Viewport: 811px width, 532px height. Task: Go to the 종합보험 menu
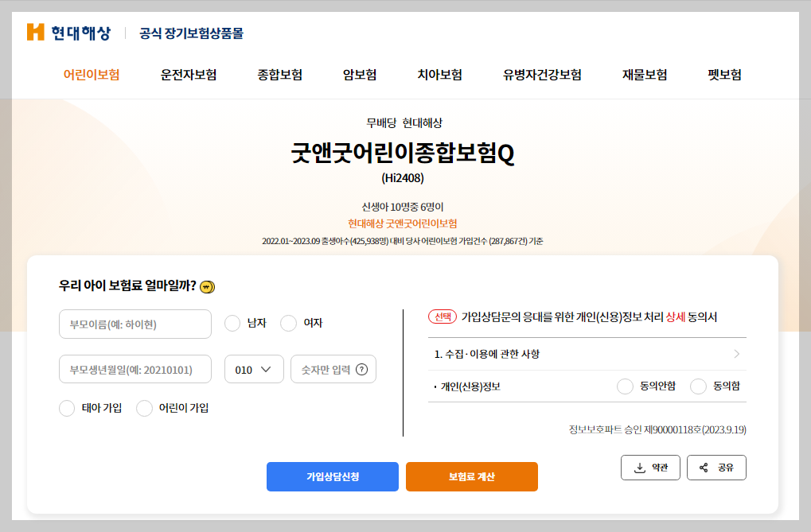pyautogui.click(x=280, y=75)
